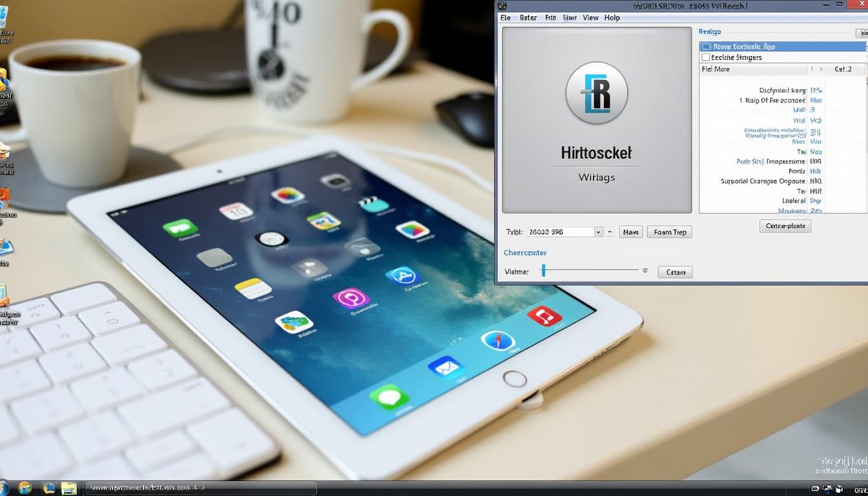
Task: Click the Vialme slider handle
Action: coord(544,271)
